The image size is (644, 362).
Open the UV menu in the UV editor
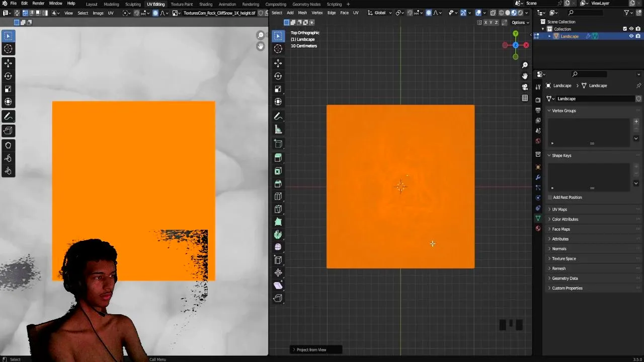[x=111, y=13]
